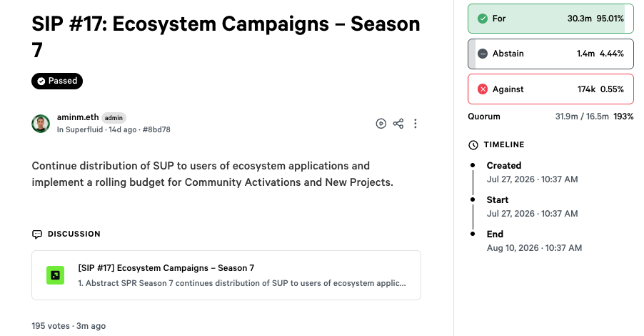The height and width of the screenshot is (336, 644).
Task: Click the red Against cross icon
Action: pos(483,89)
